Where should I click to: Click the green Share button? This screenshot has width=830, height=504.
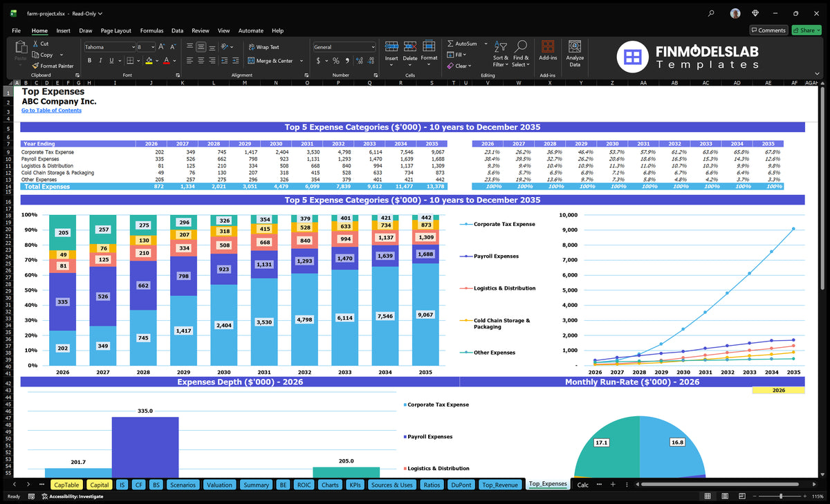[x=806, y=30]
